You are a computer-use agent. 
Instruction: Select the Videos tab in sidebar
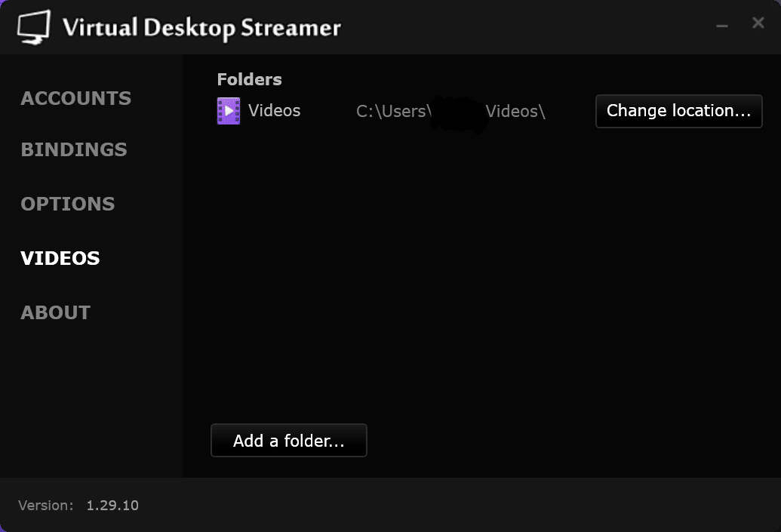click(60, 258)
